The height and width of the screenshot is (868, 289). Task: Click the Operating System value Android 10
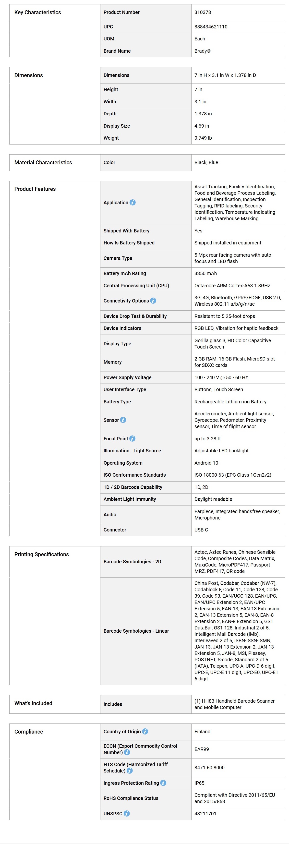click(x=206, y=463)
